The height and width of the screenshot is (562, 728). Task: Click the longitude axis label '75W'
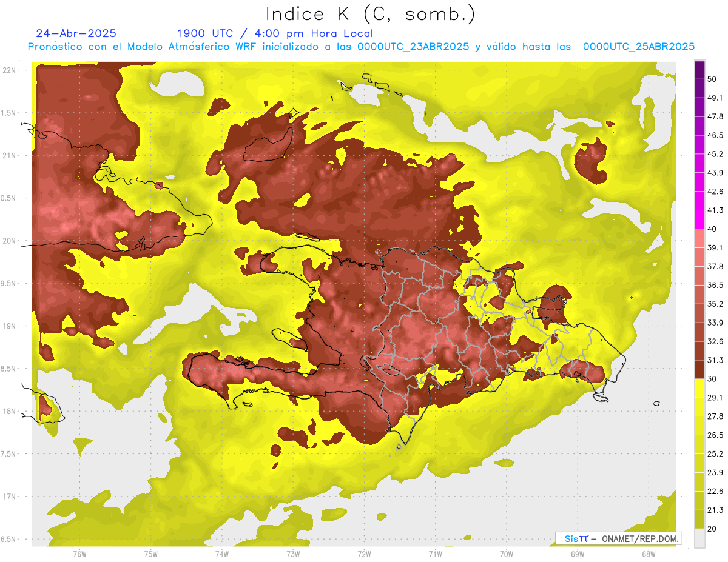[x=151, y=555]
